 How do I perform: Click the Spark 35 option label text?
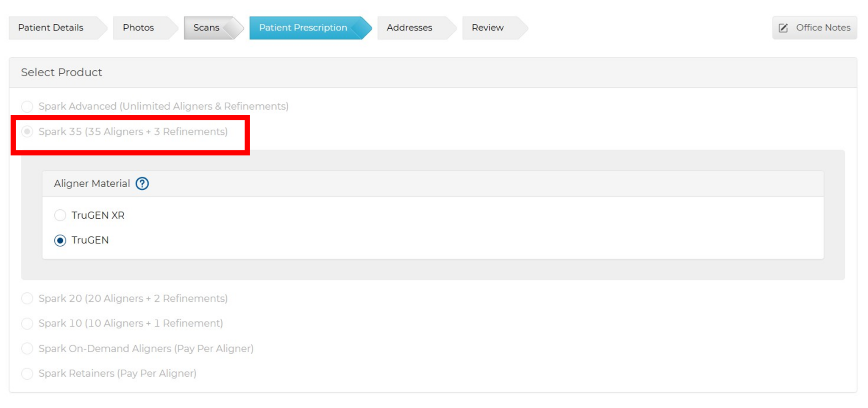133,132
